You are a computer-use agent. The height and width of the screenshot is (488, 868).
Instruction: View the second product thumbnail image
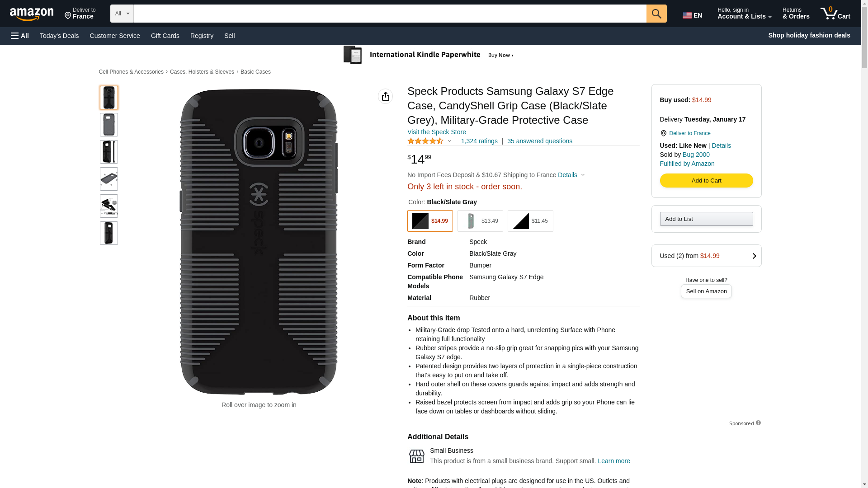[108, 125]
